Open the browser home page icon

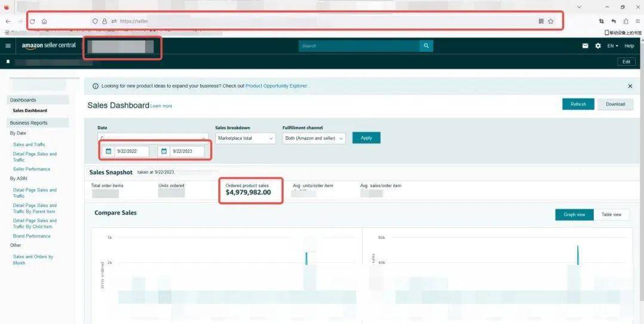pyautogui.click(x=44, y=22)
